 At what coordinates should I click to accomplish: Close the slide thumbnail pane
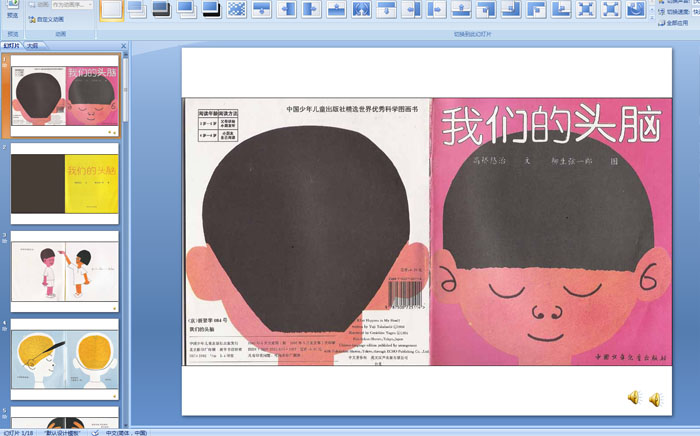(x=124, y=46)
